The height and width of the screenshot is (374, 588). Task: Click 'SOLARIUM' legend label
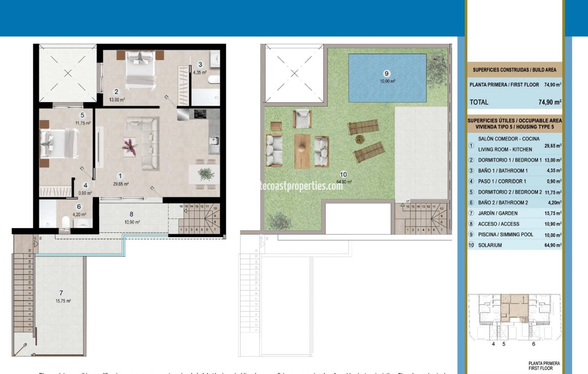point(490,245)
